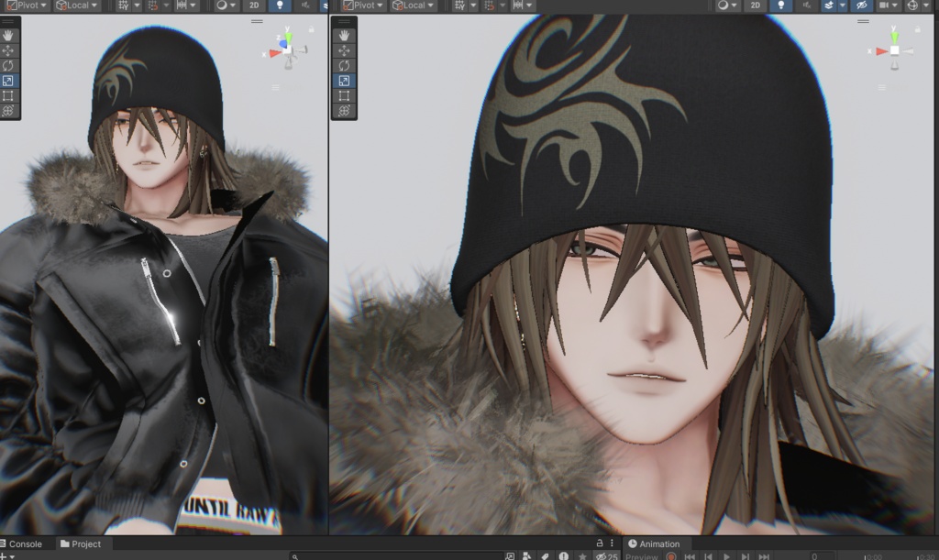The image size is (939, 560).
Task: Go to first keyframe in Animation panel
Action: (690, 556)
